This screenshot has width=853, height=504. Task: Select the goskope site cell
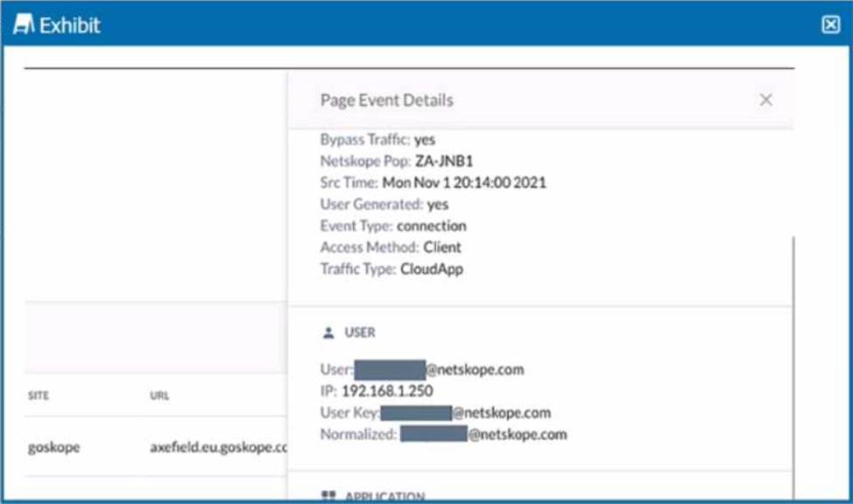pos(53,447)
